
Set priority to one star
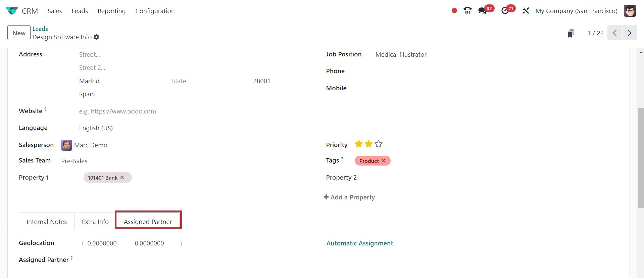pos(359,144)
